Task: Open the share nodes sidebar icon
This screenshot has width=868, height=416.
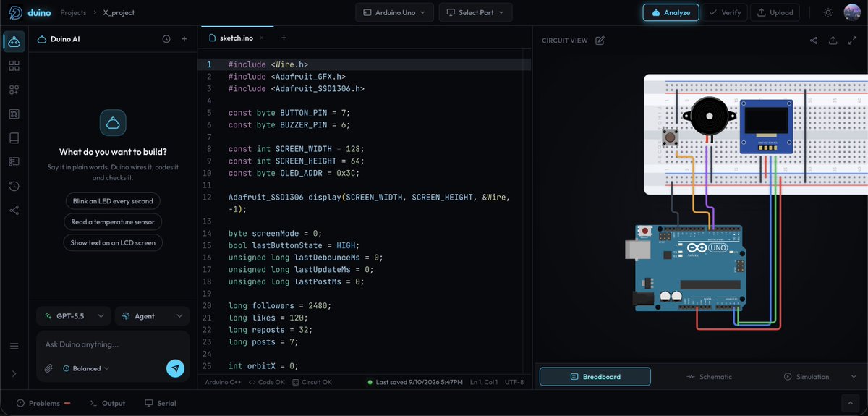Action: [x=14, y=210]
